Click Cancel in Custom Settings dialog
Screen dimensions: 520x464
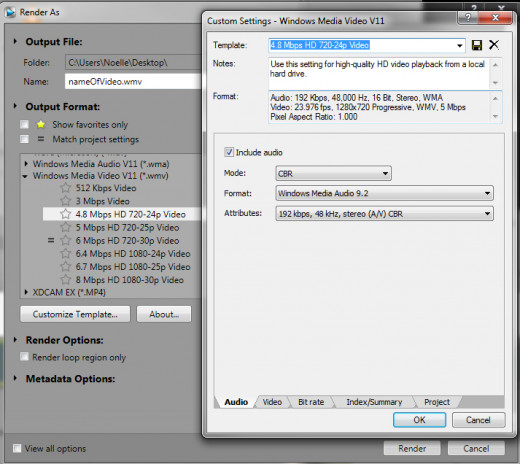478,420
